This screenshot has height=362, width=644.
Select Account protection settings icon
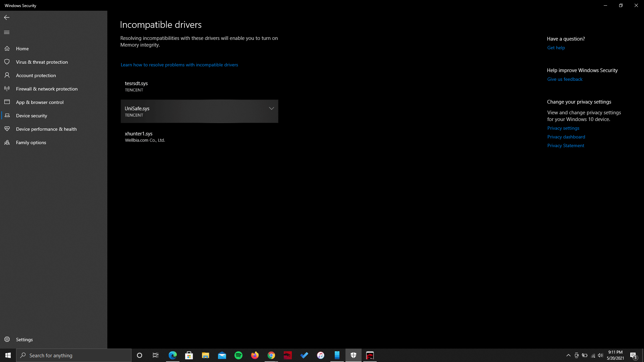(x=7, y=75)
